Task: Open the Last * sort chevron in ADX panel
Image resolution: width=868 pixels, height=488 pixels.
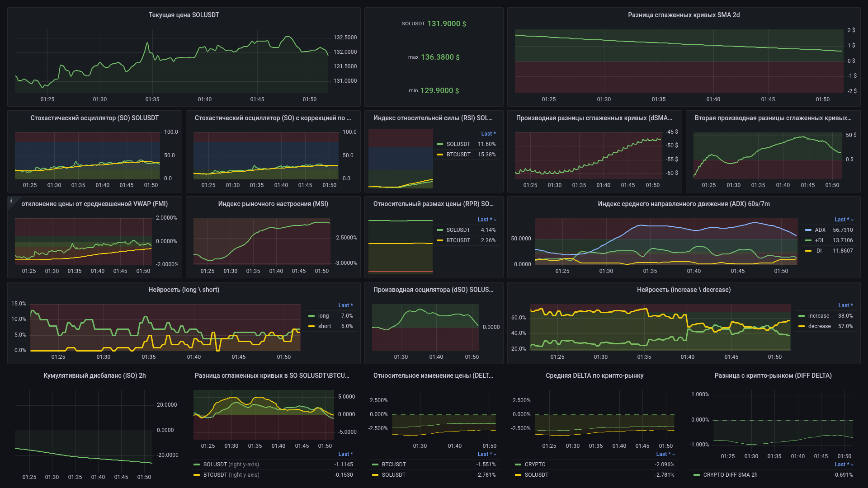Action: (x=852, y=220)
